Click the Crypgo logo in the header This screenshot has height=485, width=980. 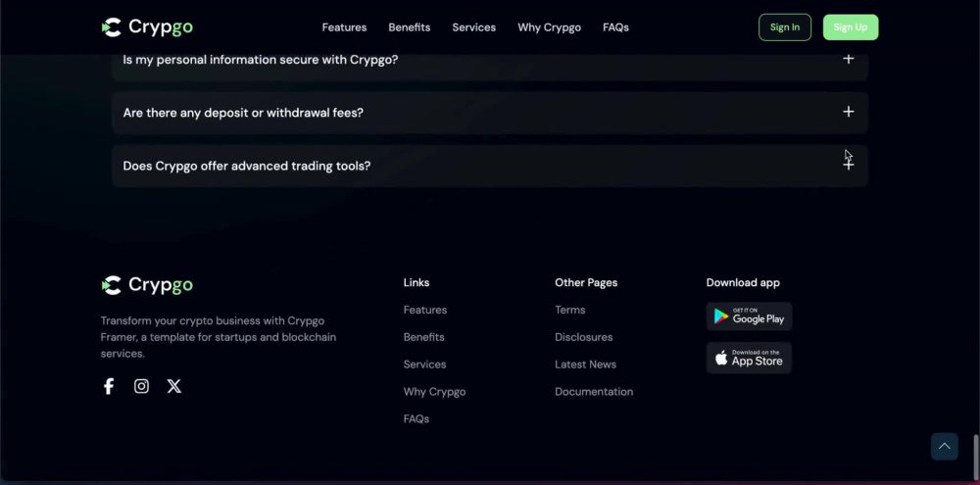click(148, 26)
